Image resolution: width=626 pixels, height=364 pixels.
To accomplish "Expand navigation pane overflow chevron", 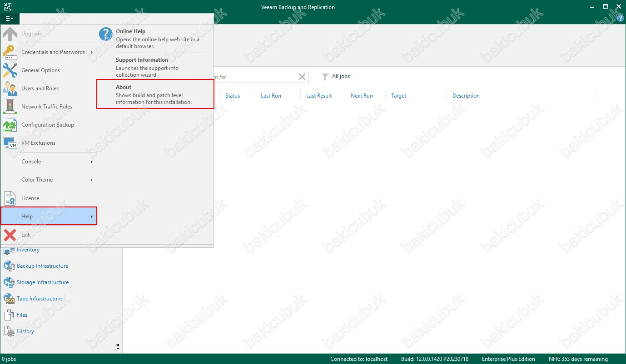I will coord(118,347).
